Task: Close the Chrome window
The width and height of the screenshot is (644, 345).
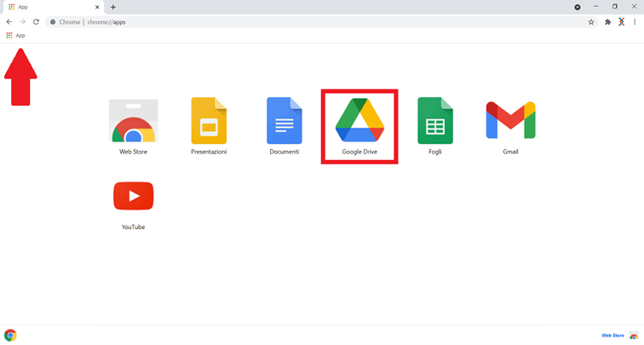Action: [x=634, y=7]
